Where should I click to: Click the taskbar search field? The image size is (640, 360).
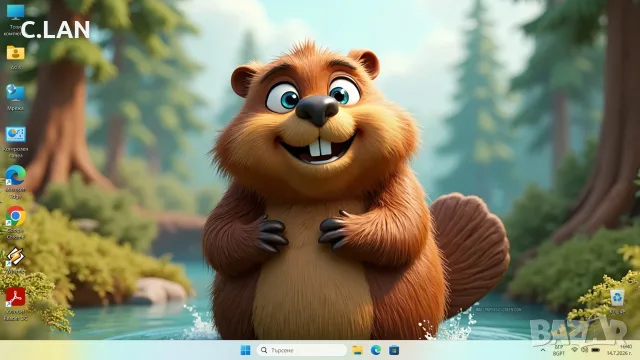coord(302,350)
